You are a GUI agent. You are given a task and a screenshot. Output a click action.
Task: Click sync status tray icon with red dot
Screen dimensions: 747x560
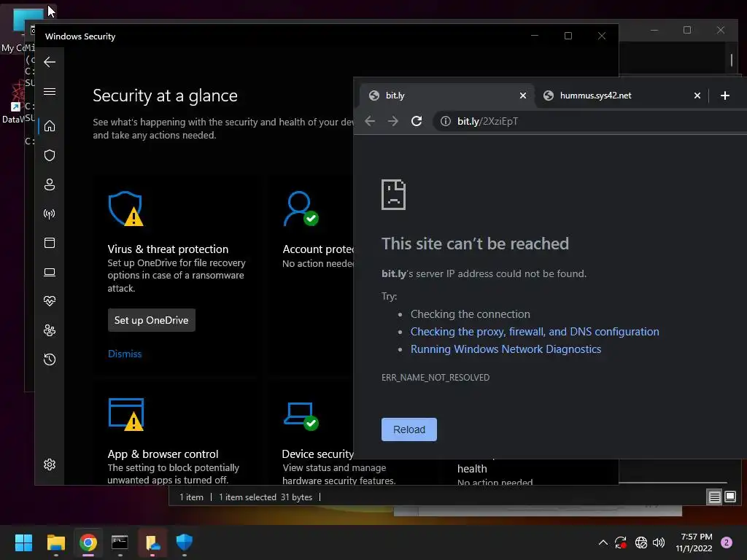(621, 542)
